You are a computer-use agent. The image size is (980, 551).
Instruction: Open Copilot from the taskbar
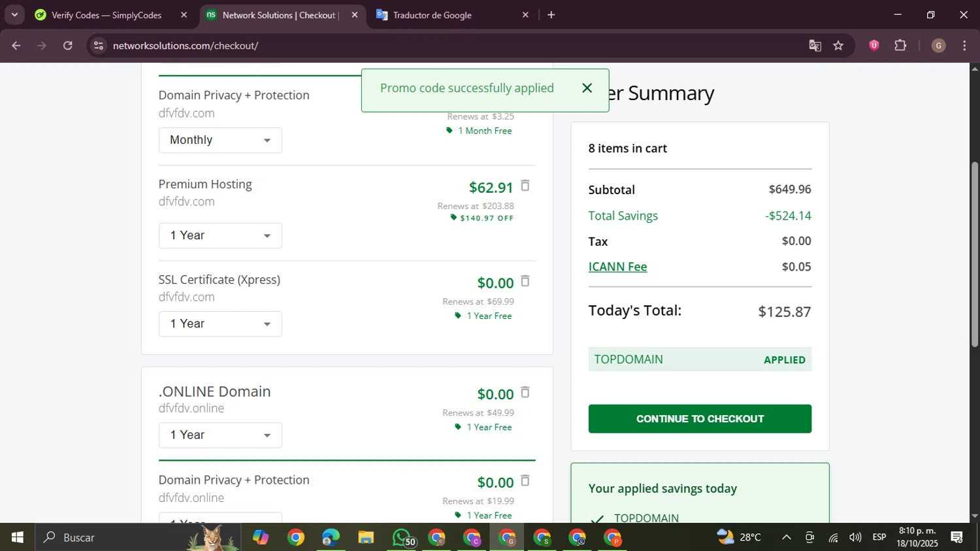pos(261,537)
